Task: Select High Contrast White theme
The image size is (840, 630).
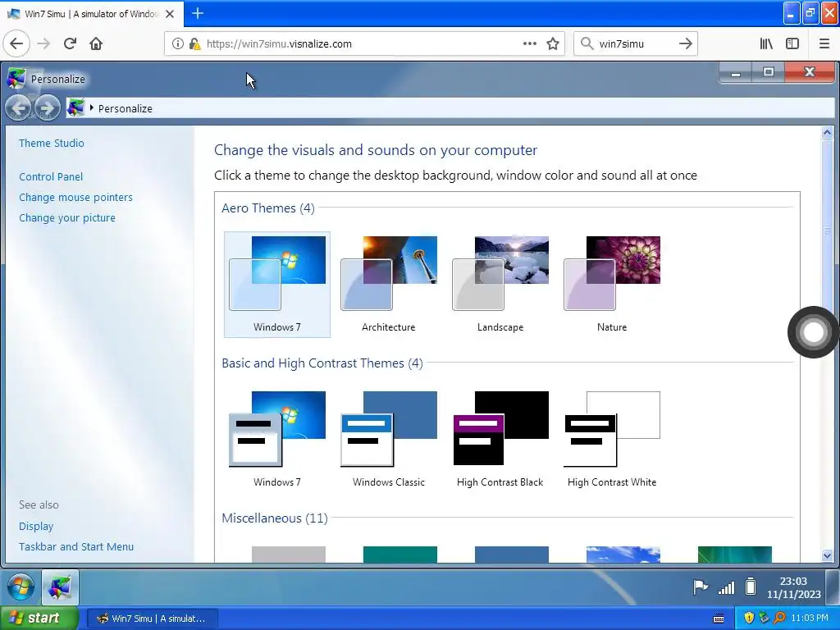Action: click(x=612, y=440)
